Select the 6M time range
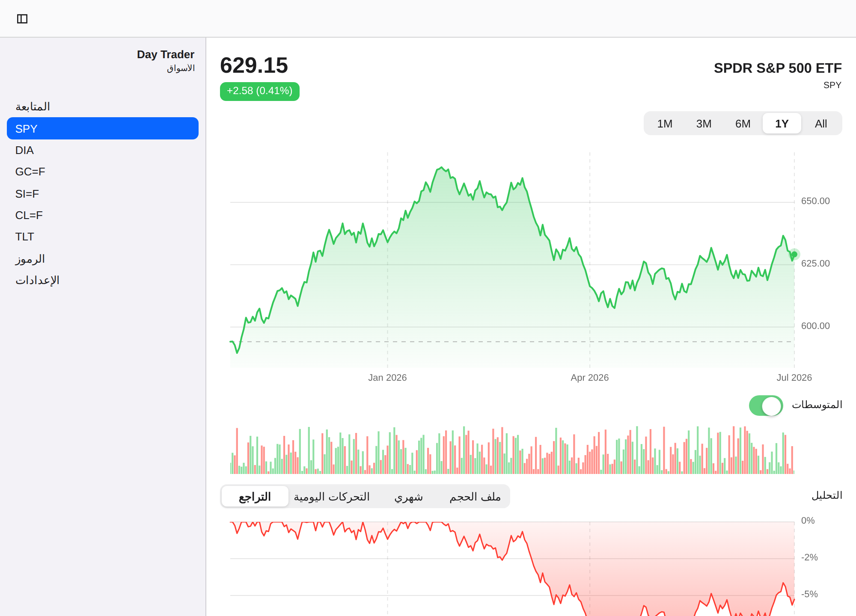Image resolution: width=856 pixels, height=616 pixels. (743, 124)
